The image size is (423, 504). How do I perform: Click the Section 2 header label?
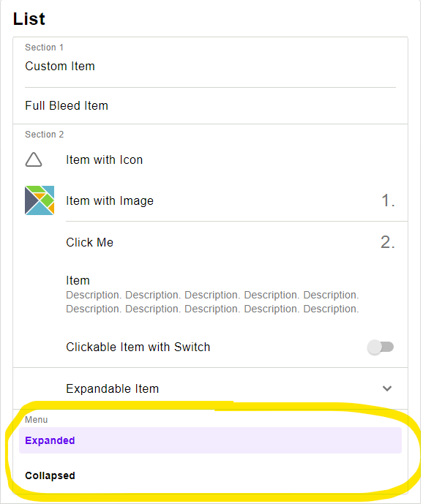[45, 135]
